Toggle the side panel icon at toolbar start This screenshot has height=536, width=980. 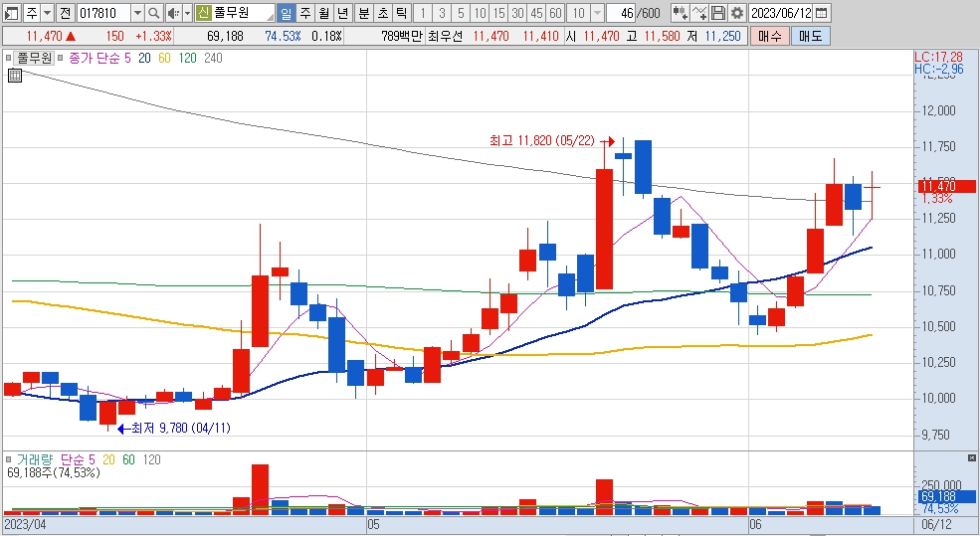click(x=11, y=13)
